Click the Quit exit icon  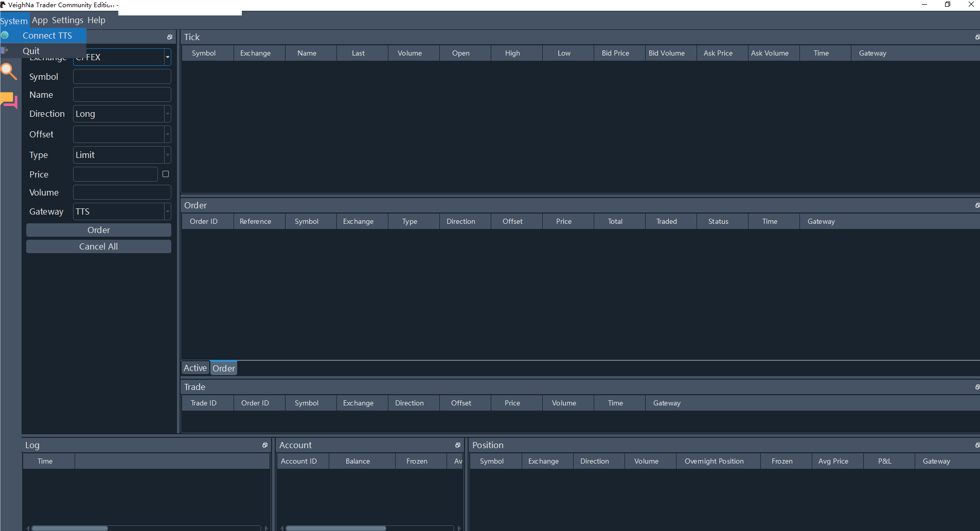(5, 50)
